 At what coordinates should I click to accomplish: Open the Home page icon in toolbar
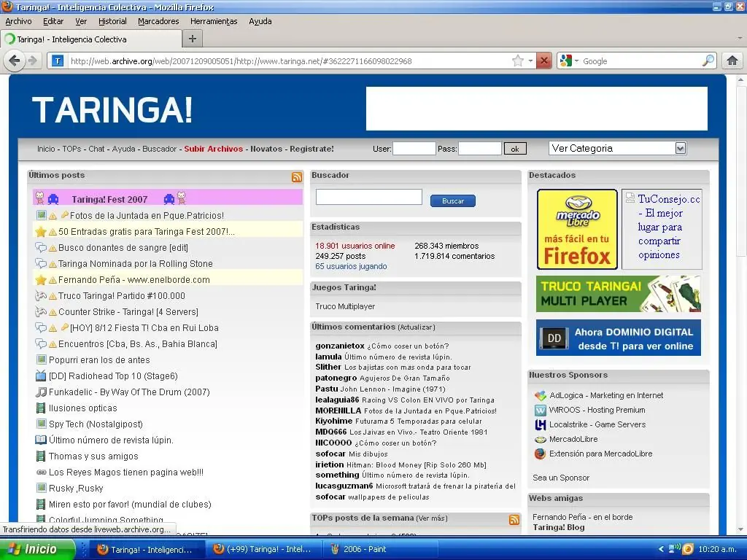[x=732, y=61]
